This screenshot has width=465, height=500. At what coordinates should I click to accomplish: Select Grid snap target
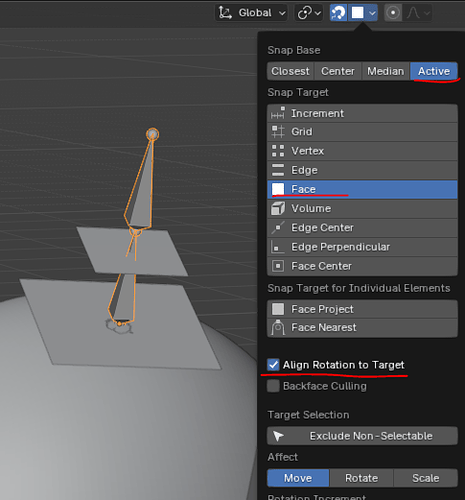pyautogui.click(x=362, y=132)
